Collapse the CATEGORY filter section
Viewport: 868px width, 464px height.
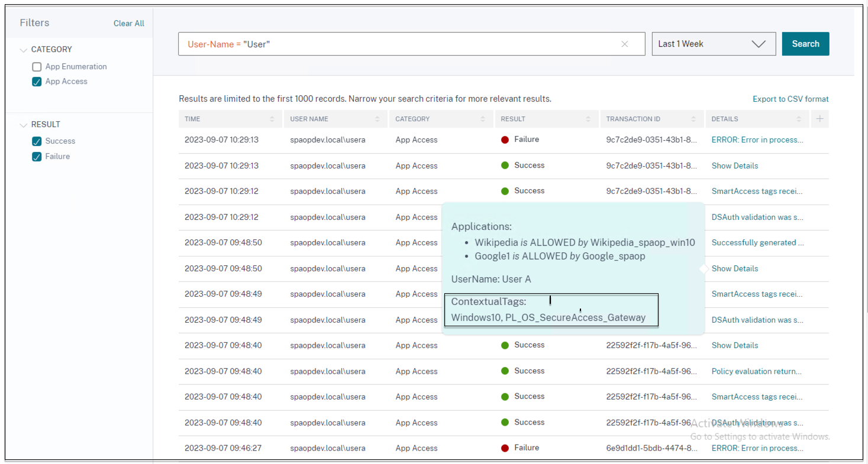[24, 50]
